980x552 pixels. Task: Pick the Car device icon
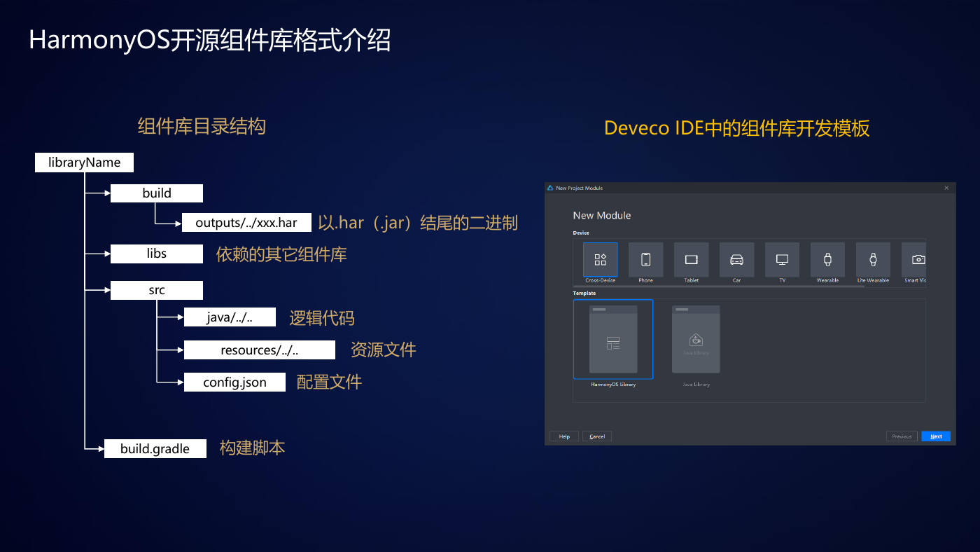click(x=737, y=260)
